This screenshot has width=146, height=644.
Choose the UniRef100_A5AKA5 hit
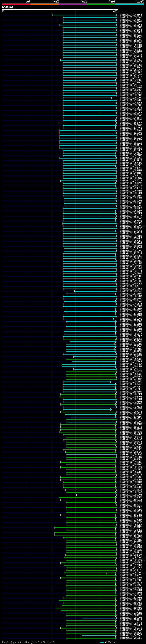[131, 45]
